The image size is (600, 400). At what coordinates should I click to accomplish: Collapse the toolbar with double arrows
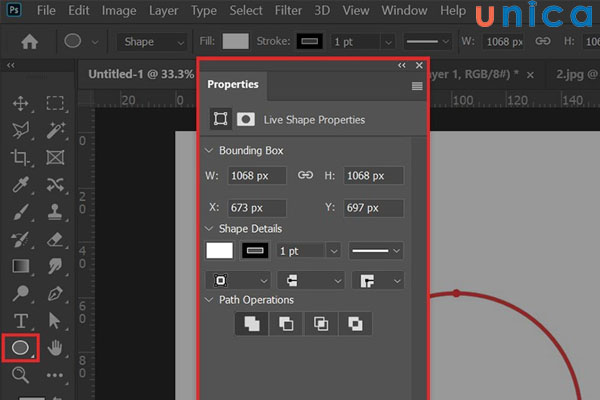(11, 65)
